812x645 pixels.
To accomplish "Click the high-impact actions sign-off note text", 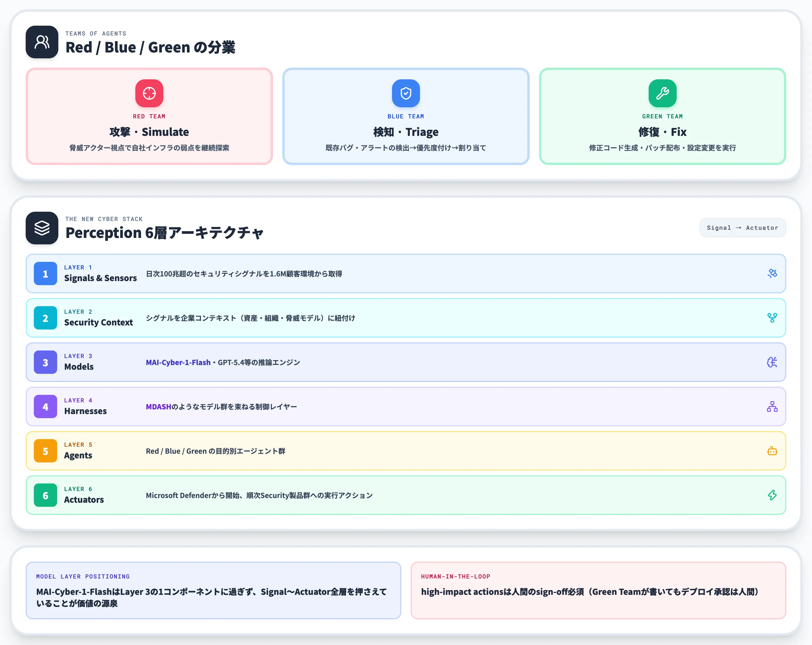I will (589, 592).
